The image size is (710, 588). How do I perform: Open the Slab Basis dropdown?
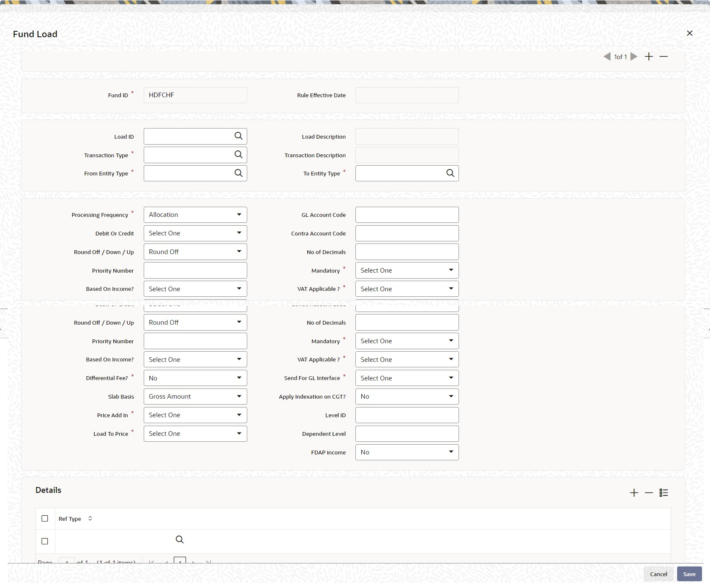click(195, 397)
